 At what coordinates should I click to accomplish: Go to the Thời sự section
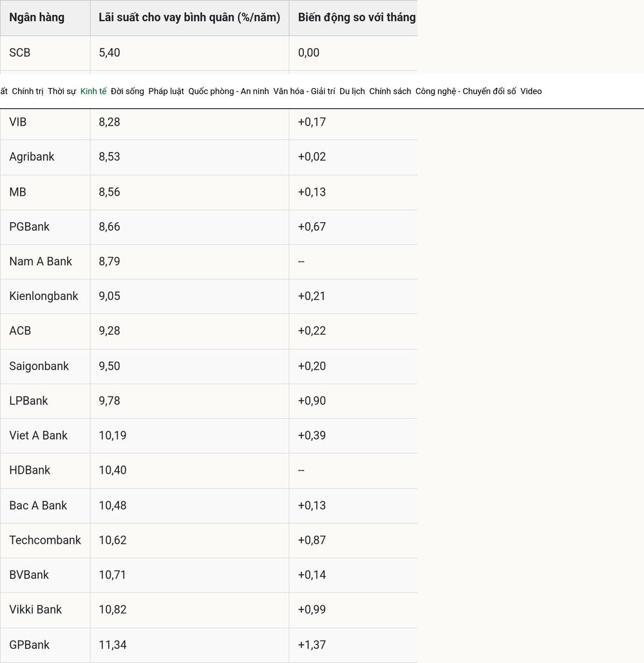click(x=62, y=91)
